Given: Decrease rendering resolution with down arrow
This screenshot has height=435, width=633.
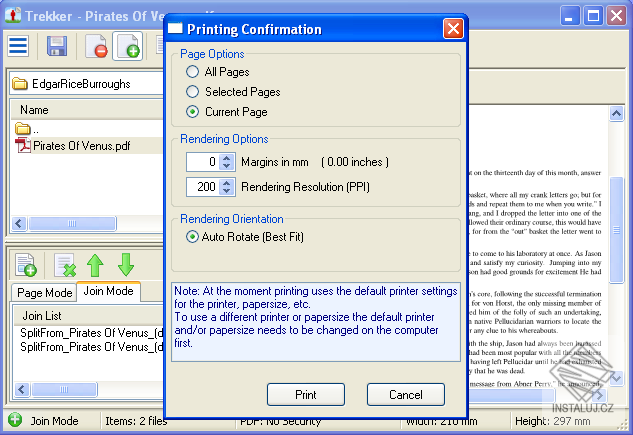Looking at the screenshot, I should (226, 191).
